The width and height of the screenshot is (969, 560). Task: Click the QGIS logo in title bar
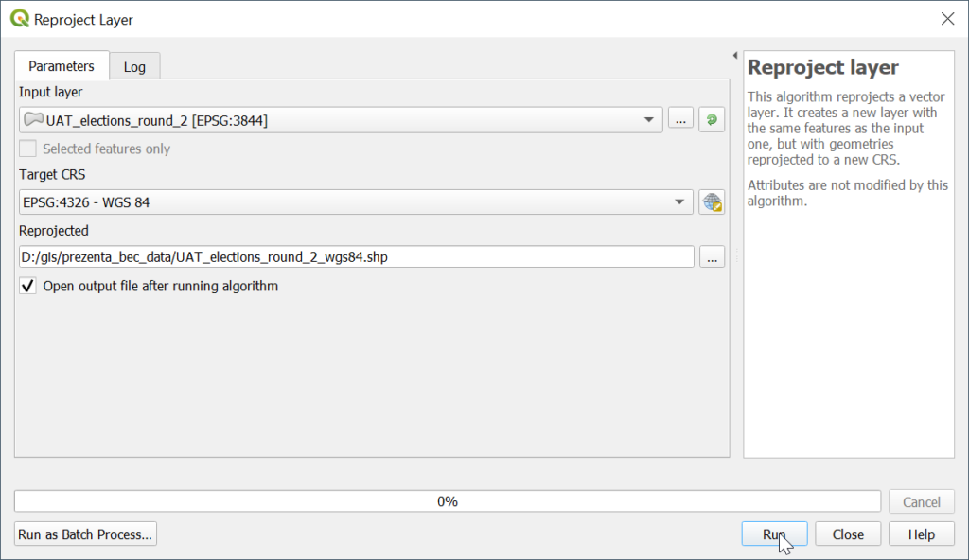tap(20, 19)
